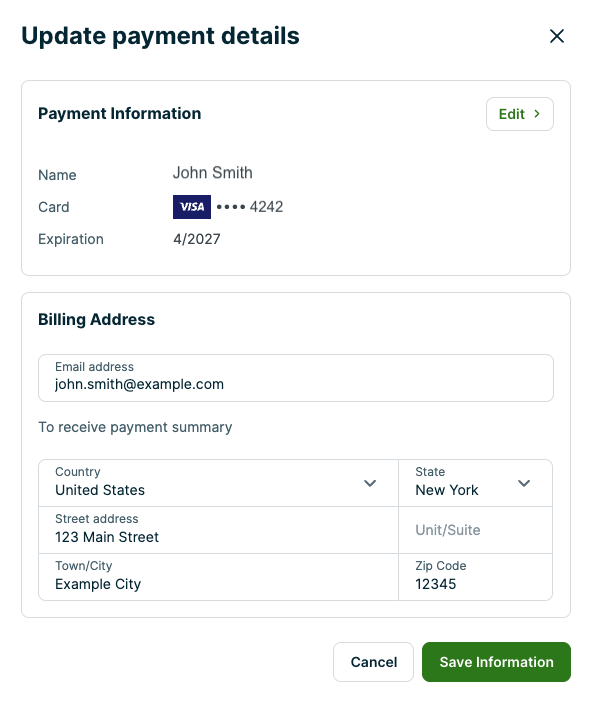
Task: Click the John Smith name value
Action: (x=213, y=173)
